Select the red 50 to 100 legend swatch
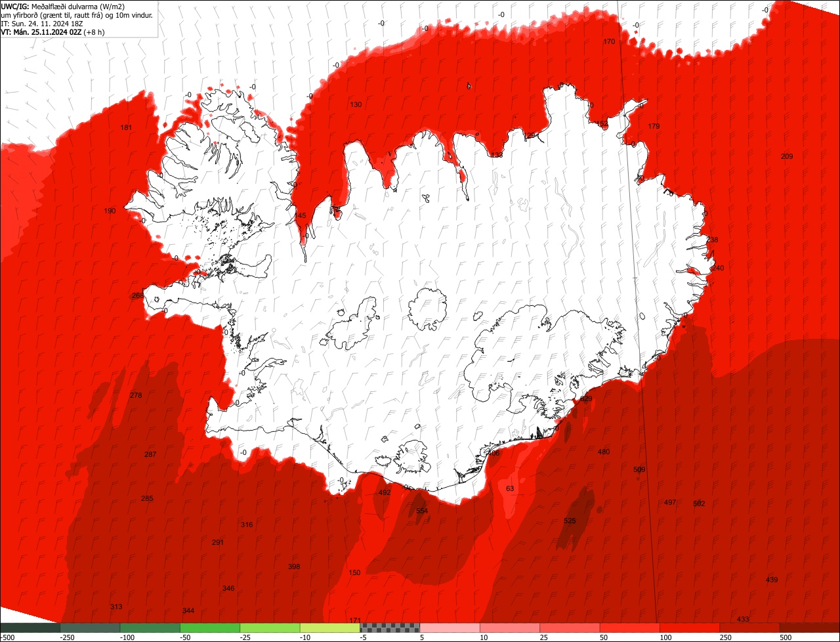 630,628
